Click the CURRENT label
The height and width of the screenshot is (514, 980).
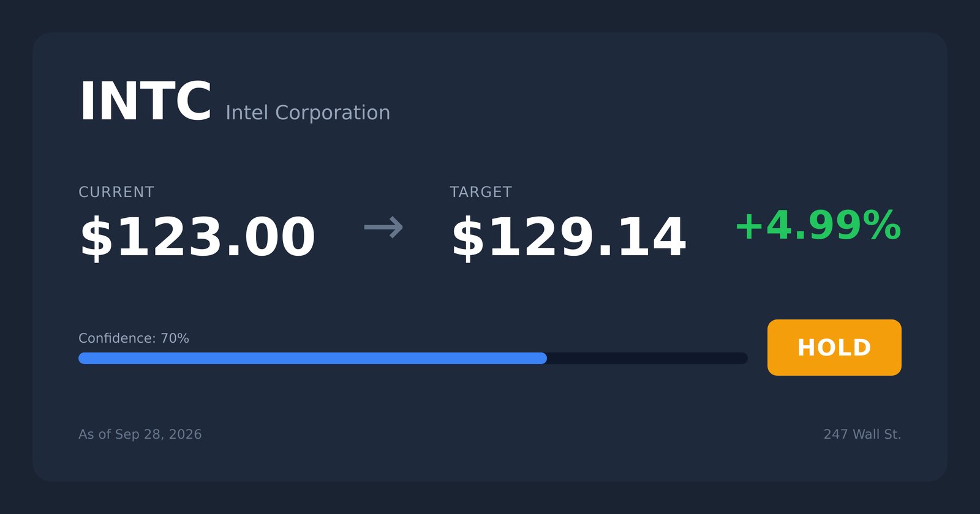(x=116, y=192)
